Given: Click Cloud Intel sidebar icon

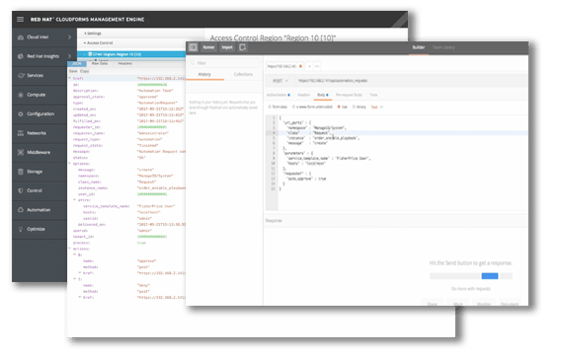Looking at the screenshot, I should coord(20,37).
